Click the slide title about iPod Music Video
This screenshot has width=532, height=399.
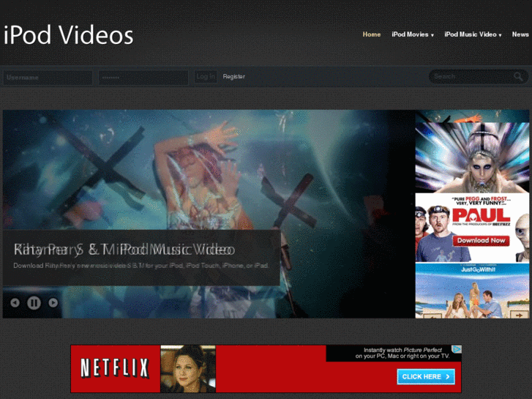[124, 250]
